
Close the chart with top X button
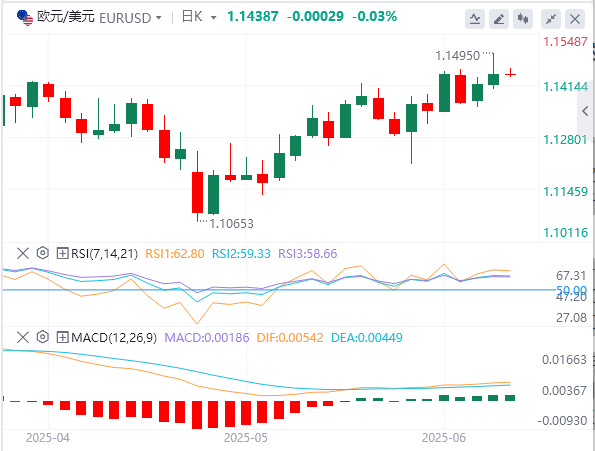(575, 19)
